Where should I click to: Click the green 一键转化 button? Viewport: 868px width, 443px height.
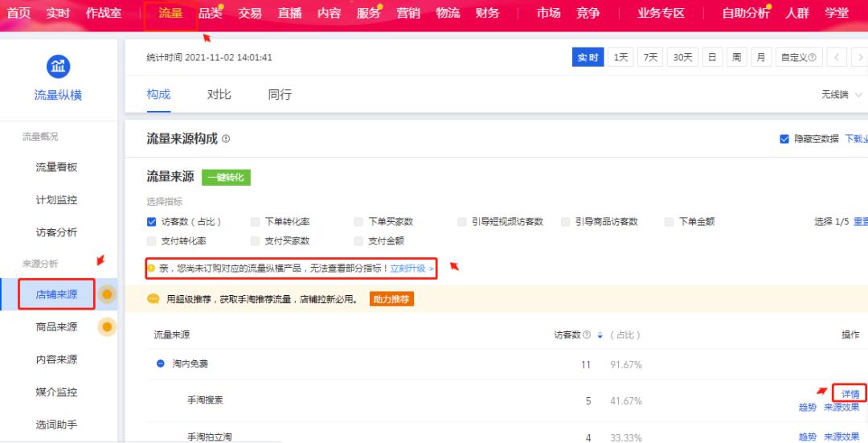226,177
